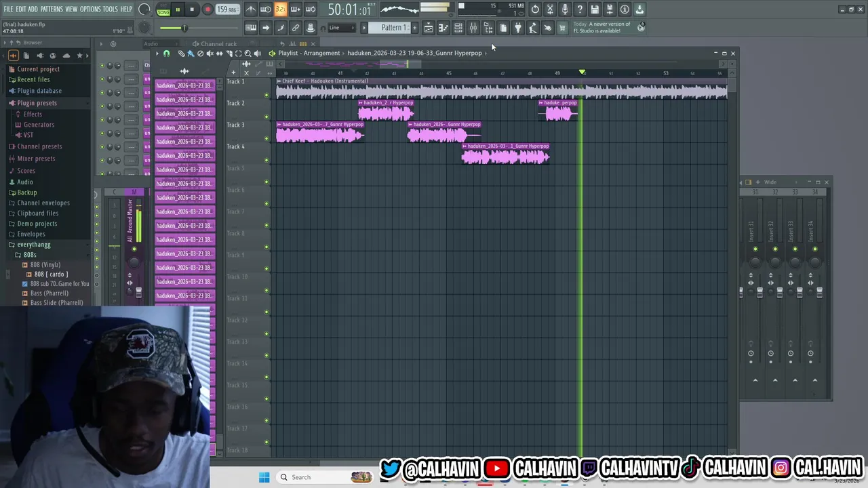Select the playlist Delete tool
Viewport: 868px width, 488px height.
200,53
